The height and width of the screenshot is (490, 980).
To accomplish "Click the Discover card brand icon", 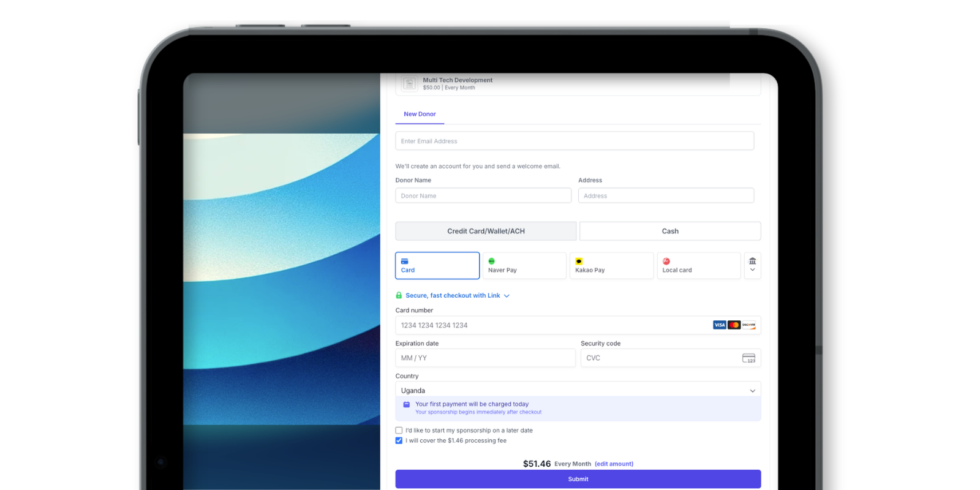I will [749, 325].
